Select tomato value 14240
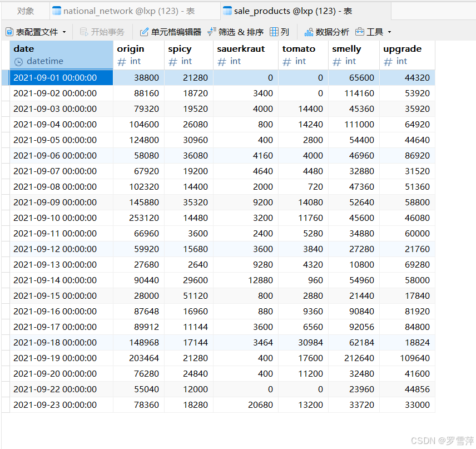476x449 pixels. point(303,124)
